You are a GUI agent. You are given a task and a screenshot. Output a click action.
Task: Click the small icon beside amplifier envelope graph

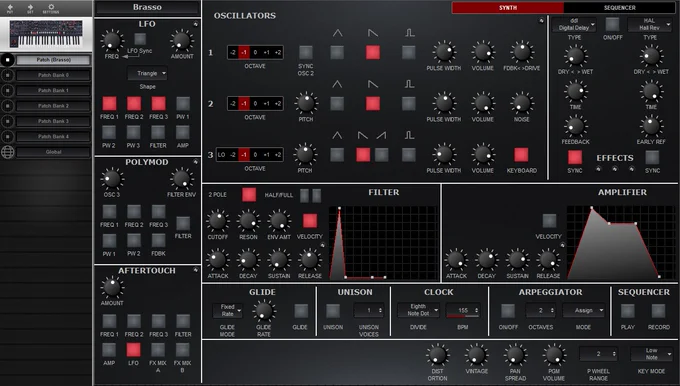[x=562, y=245]
